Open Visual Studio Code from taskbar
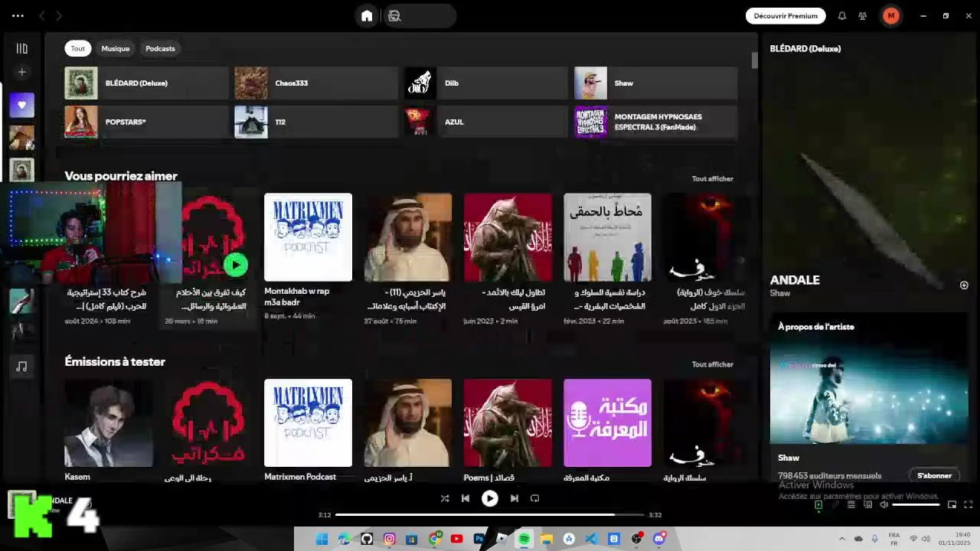The image size is (980, 551). coord(591,540)
